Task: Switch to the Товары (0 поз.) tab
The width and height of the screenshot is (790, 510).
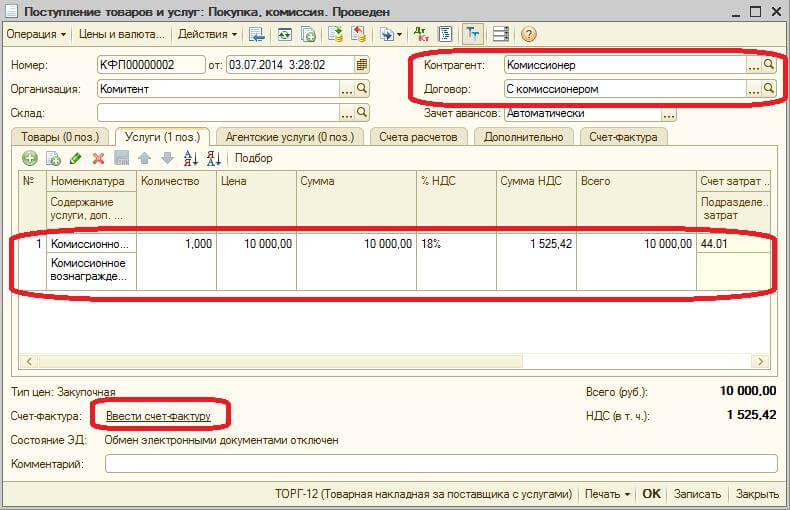Action: (58, 136)
